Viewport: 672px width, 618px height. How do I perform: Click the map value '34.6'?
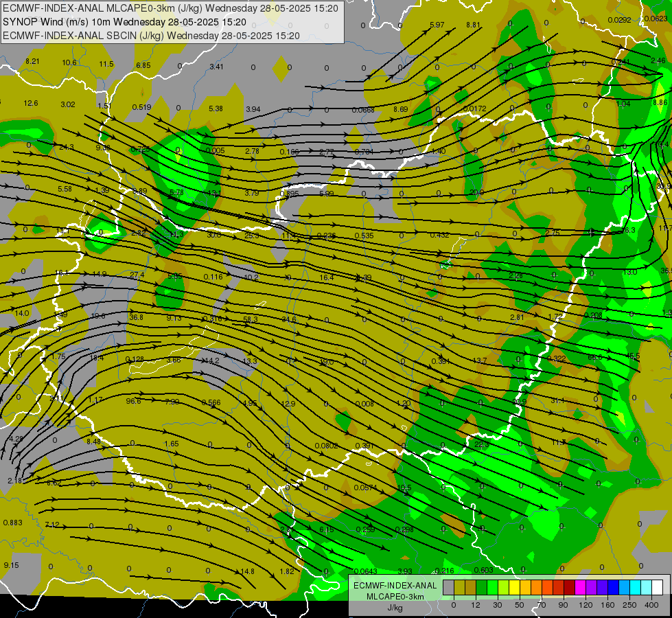(289, 319)
